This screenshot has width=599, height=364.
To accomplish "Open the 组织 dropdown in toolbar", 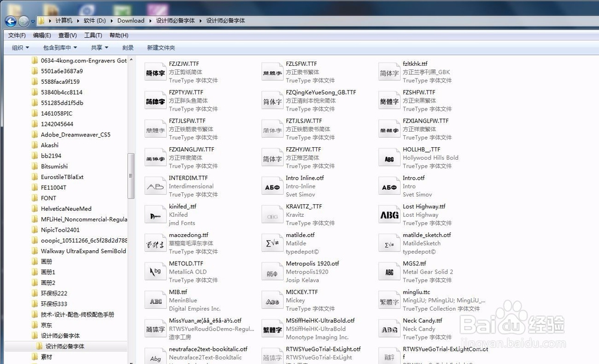I will (x=20, y=48).
